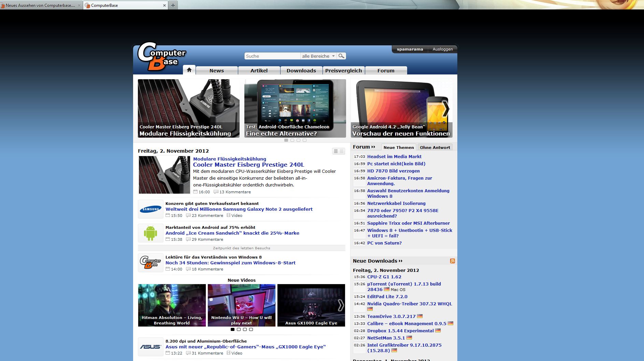The width and height of the screenshot is (644, 361).
Task: Click German flag next to TeamDrive 3.0.7.217
Action: pyautogui.click(x=420, y=316)
